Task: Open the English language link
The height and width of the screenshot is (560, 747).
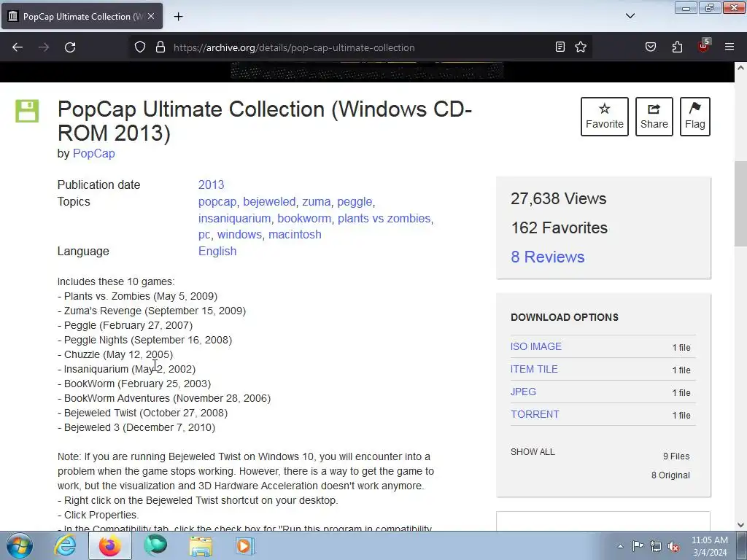Action: pos(217,251)
